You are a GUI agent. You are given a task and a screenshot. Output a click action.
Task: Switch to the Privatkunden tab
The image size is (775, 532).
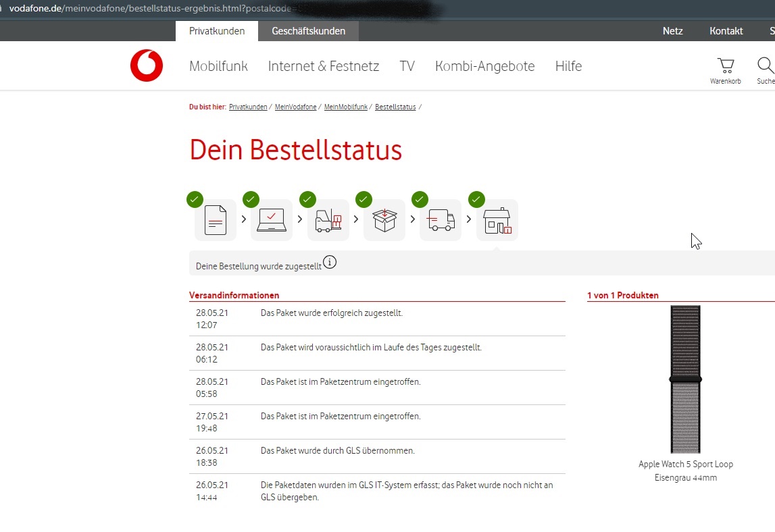(216, 31)
